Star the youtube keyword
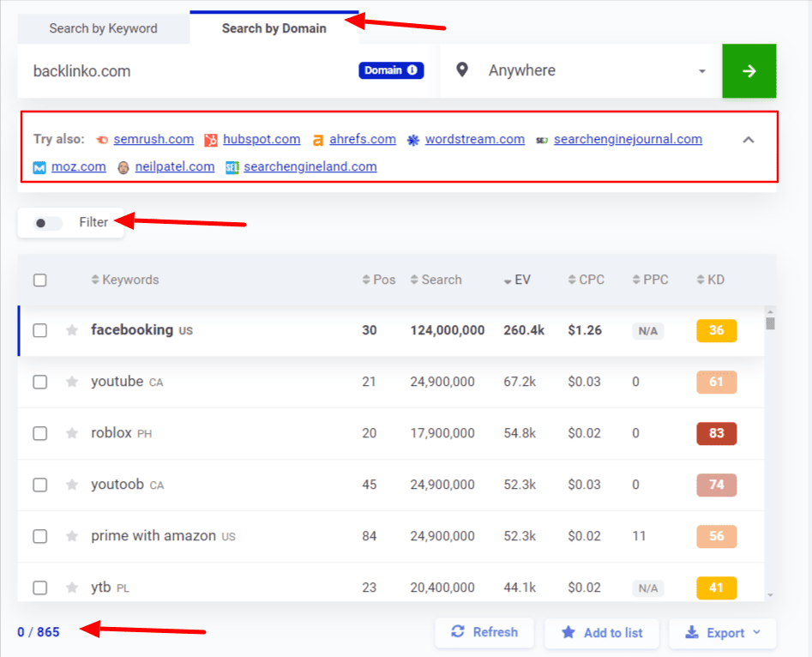This screenshot has width=812, height=657. pos(72,382)
